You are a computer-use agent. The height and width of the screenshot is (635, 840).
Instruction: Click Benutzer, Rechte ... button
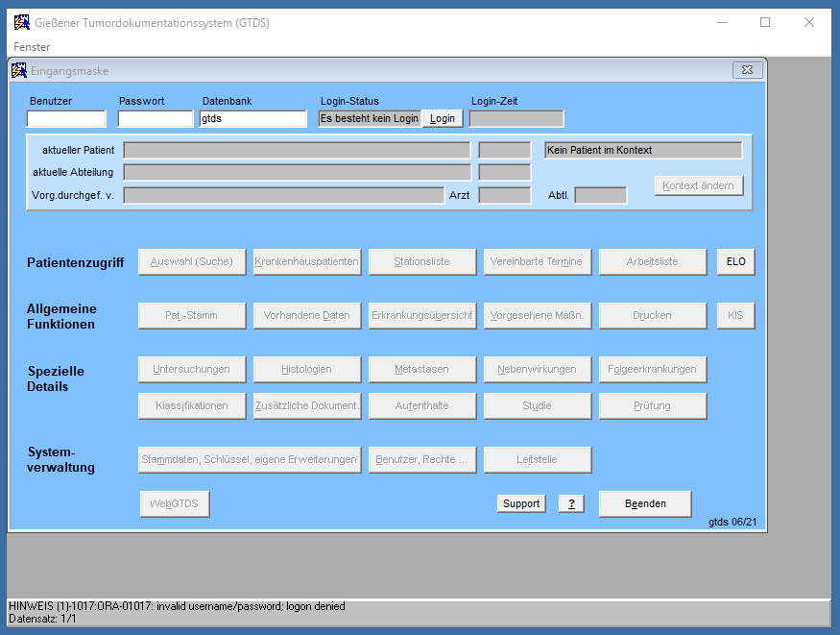[x=422, y=460]
